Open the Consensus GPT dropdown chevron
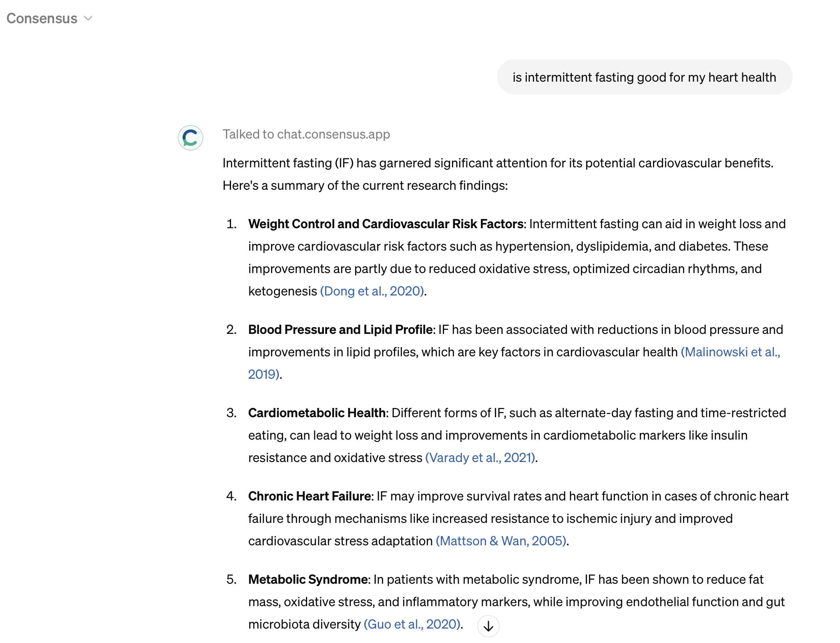Viewport: 840px width, 643px height. (88, 18)
